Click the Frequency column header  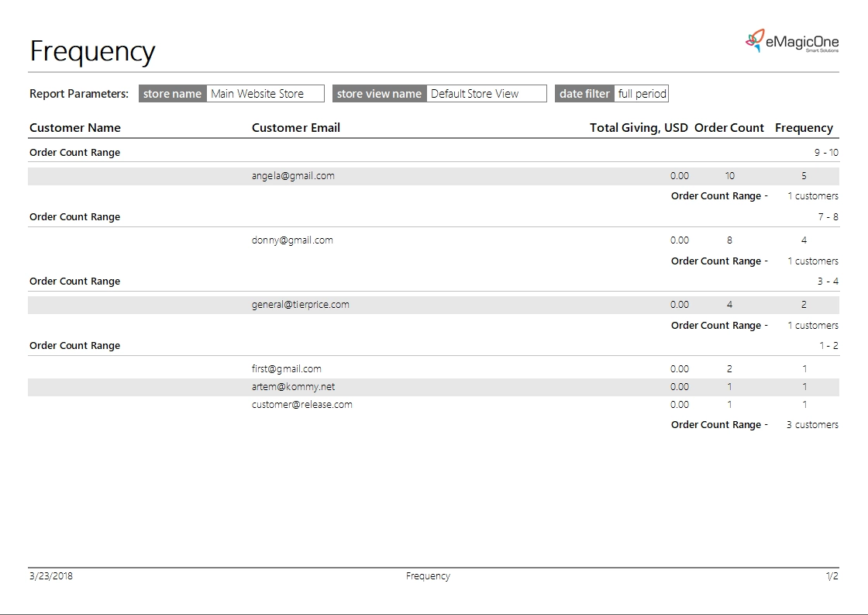coord(804,128)
